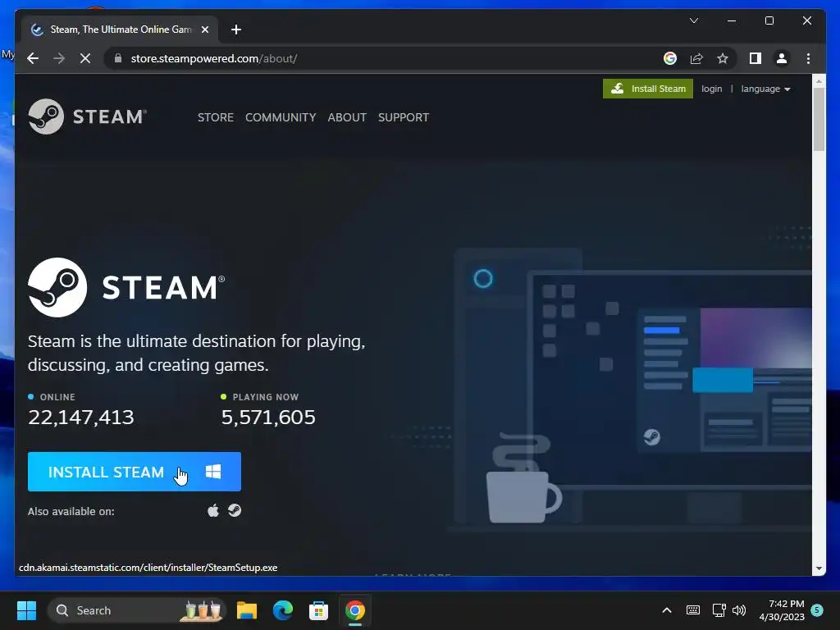The height and width of the screenshot is (630, 840).
Task: Stop loading the page
Action: (85, 58)
